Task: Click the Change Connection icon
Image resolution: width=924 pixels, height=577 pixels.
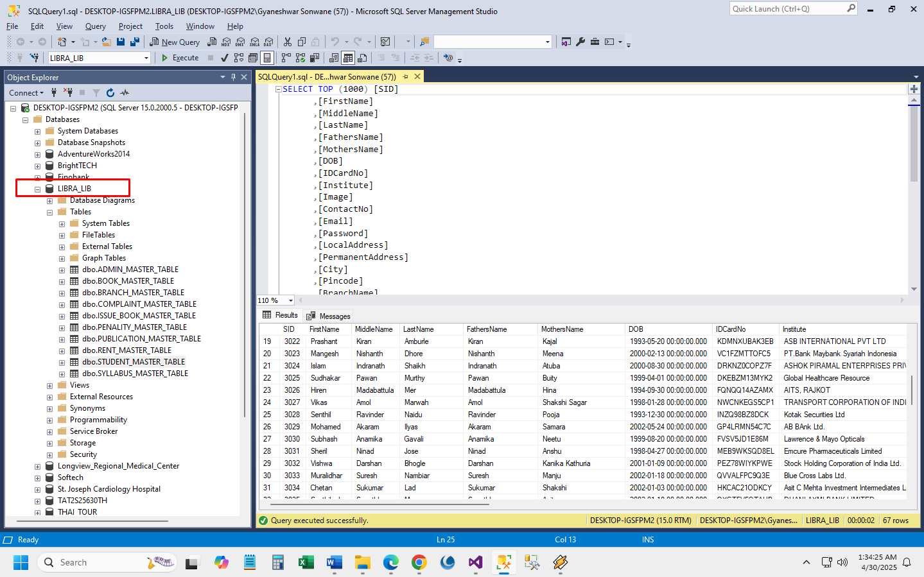Action: click(34, 58)
